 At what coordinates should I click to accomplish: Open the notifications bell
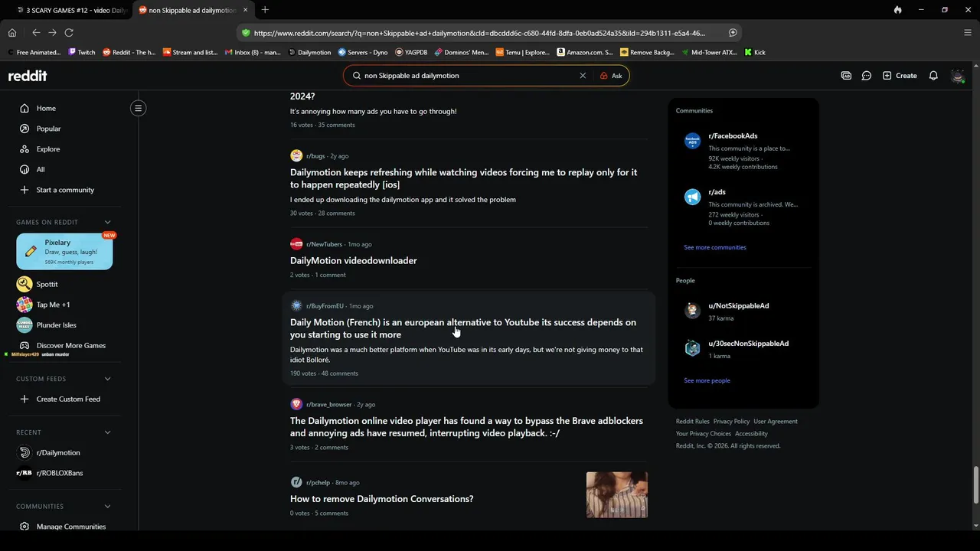pyautogui.click(x=933, y=76)
